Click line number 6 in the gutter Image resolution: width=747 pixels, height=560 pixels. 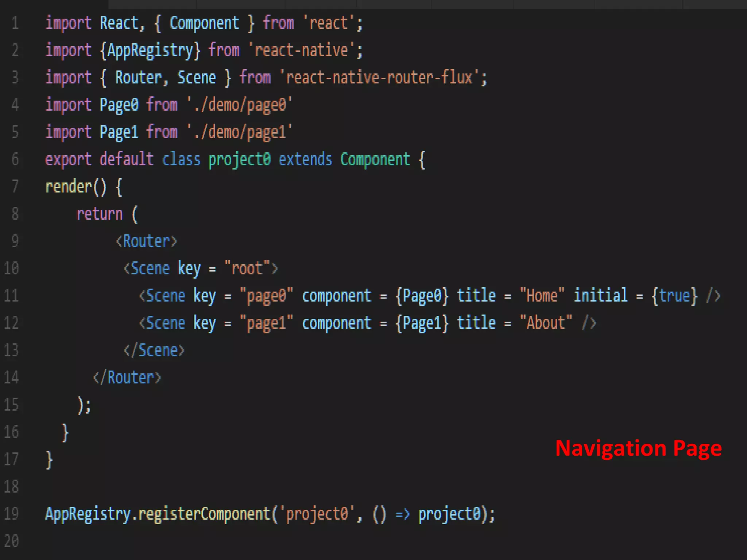click(15, 159)
